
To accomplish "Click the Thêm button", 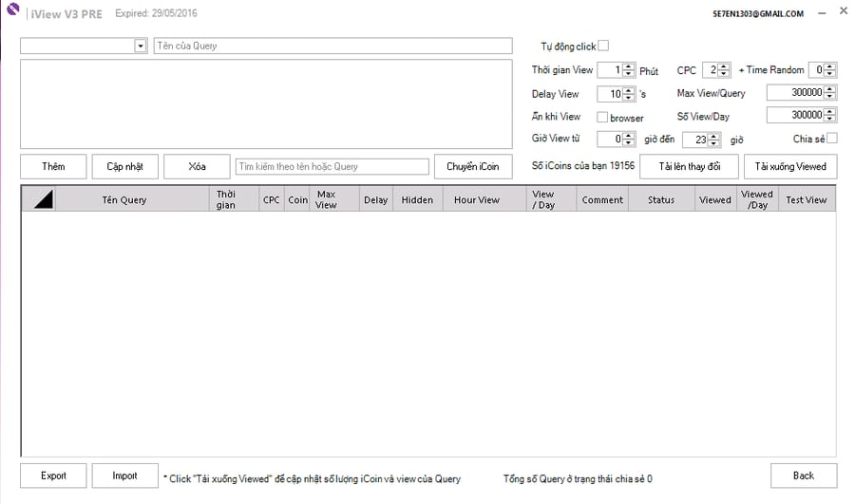I will [x=53, y=167].
